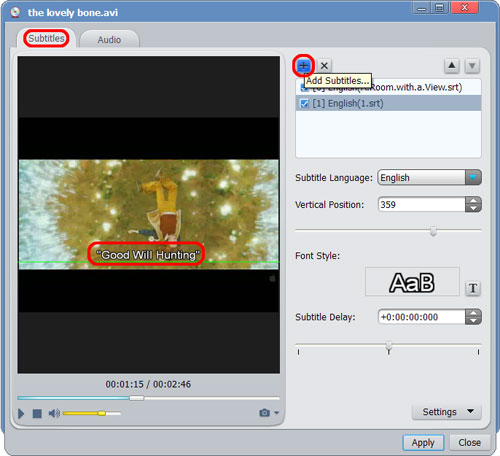Take a snapshot with the camera icon

tap(264, 413)
